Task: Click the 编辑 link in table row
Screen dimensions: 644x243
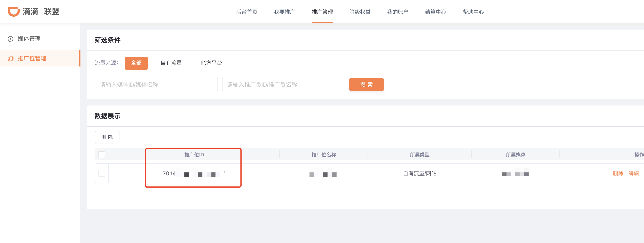Action: click(x=634, y=173)
